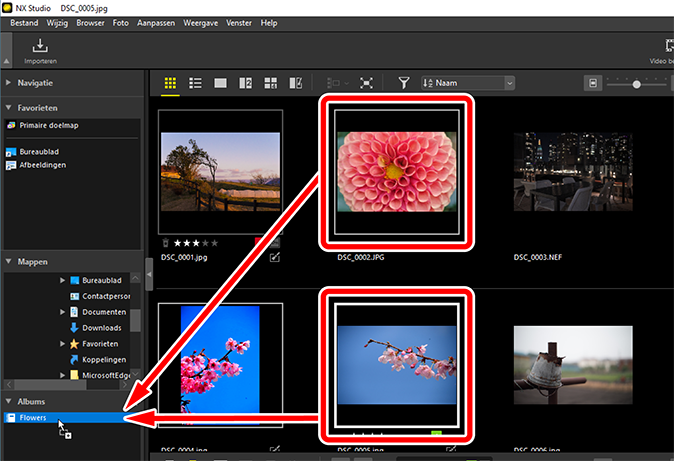Select the Afbeeldingen favorite
674x461 pixels.
point(43,165)
